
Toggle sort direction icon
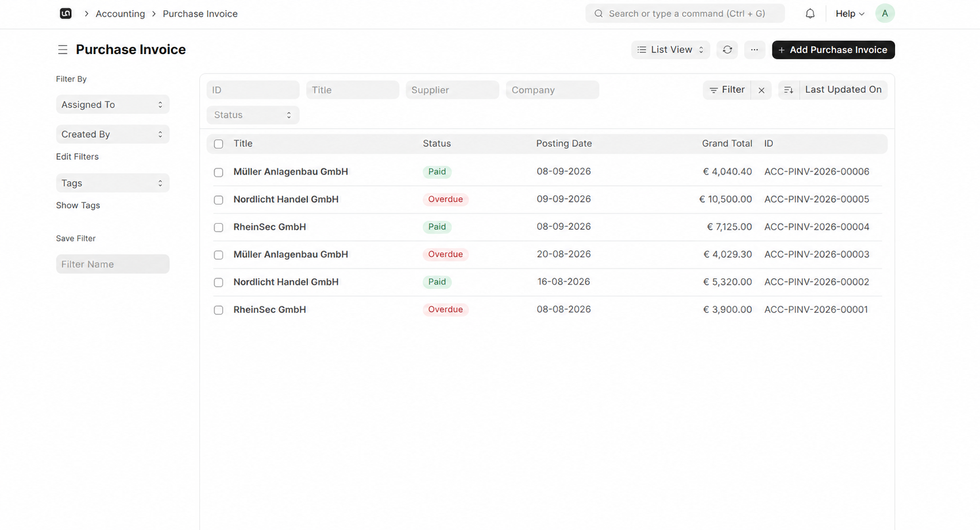click(x=789, y=90)
